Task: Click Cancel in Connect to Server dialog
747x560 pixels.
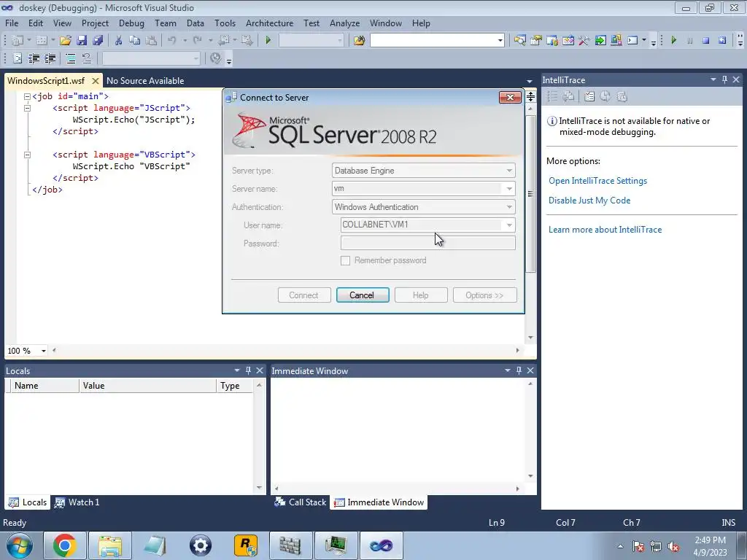Action: (363, 295)
